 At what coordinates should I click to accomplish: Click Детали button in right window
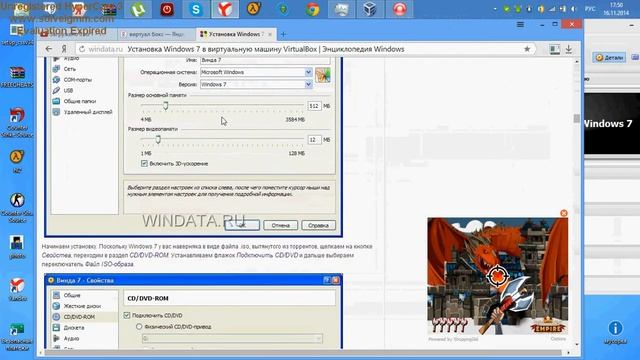(x=609, y=58)
